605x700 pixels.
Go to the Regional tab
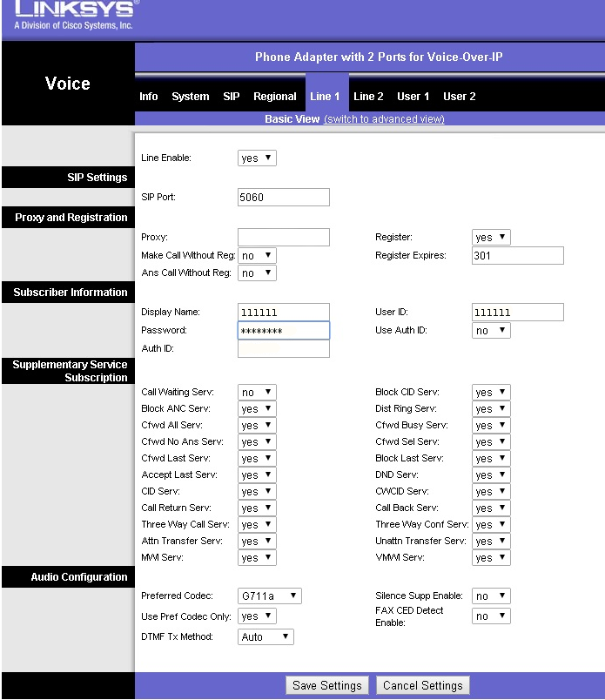pos(275,97)
